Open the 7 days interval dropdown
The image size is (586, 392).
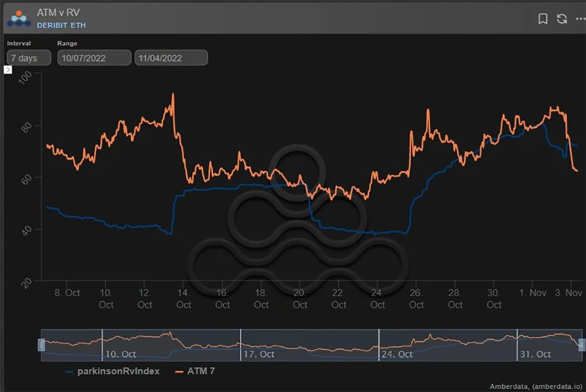pos(29,58)
